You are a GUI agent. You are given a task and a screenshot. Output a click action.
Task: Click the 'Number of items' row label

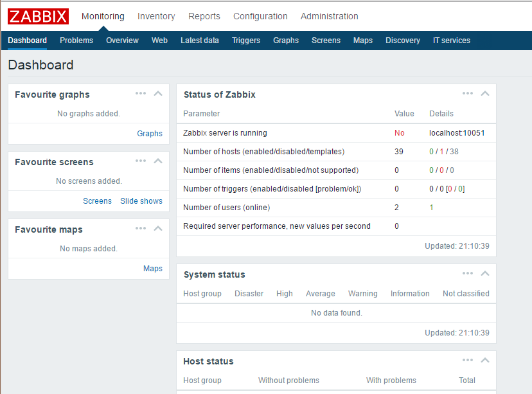pyautogui.click(x=270, y=170)
